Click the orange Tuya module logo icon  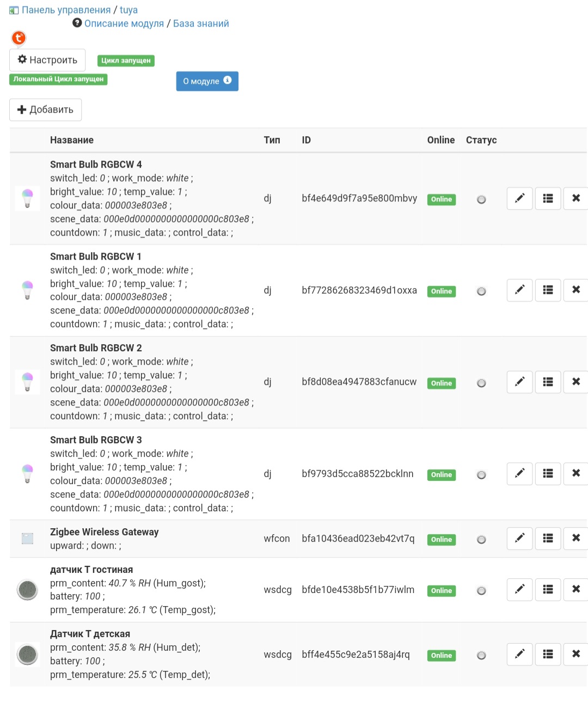point(19,38)
